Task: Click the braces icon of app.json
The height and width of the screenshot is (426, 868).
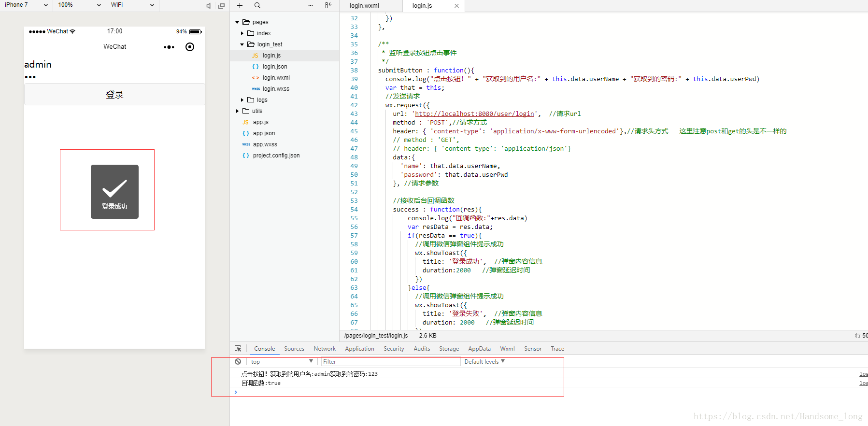Action: 246,133
